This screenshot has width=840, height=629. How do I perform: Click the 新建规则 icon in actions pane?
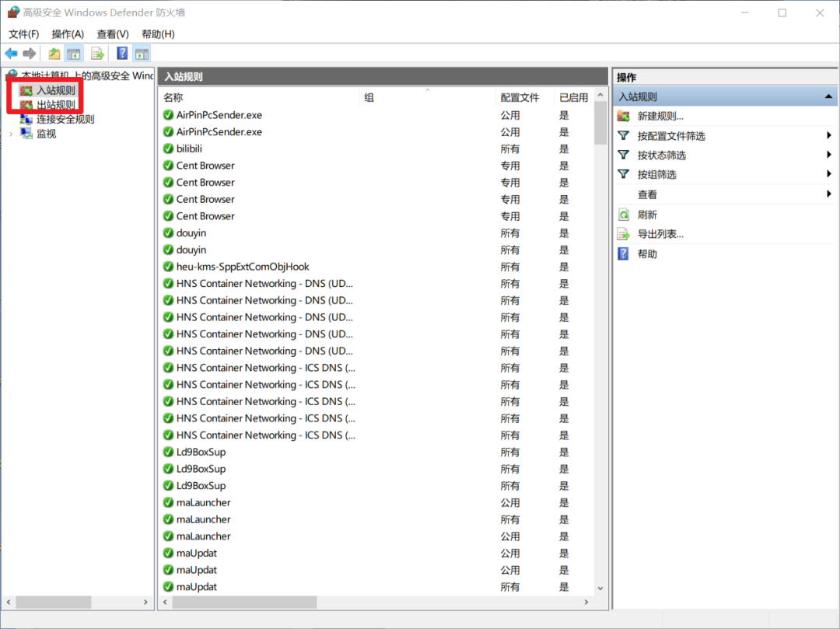click(x=624, y=116)
